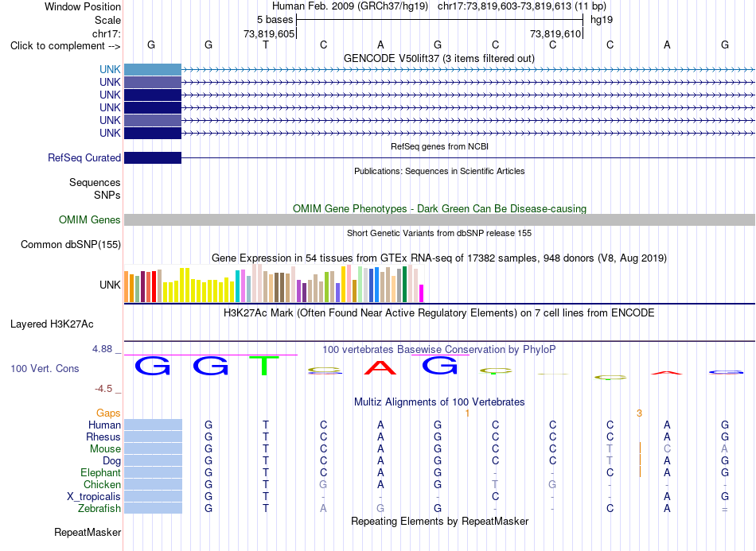Screen dimensions: 756x551
Task: Click the "RefSeq Curated" track label
Action: (84, 157)
